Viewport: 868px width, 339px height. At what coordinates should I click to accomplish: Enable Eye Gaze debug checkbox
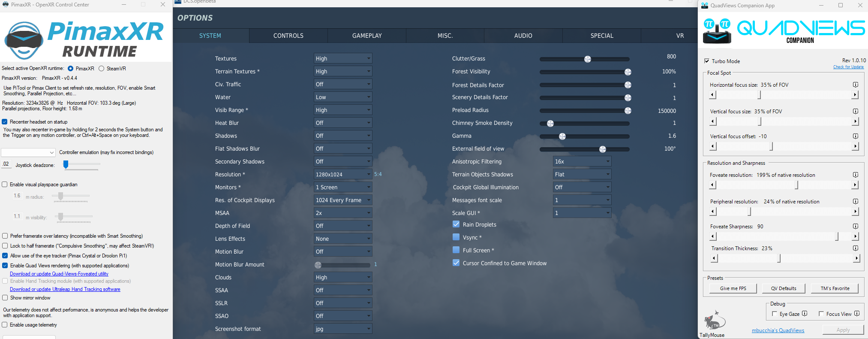(x=774, y=314)
